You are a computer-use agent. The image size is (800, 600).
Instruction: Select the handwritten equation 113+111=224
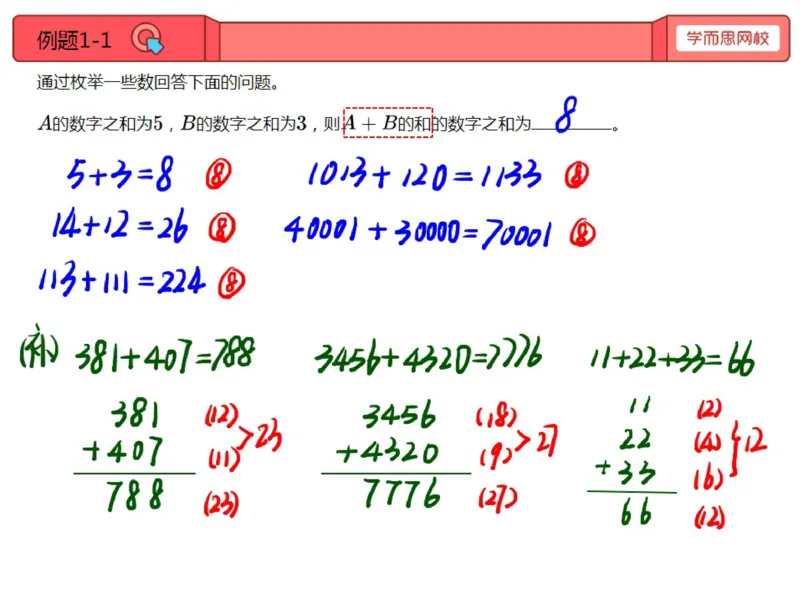coord(122,279)
